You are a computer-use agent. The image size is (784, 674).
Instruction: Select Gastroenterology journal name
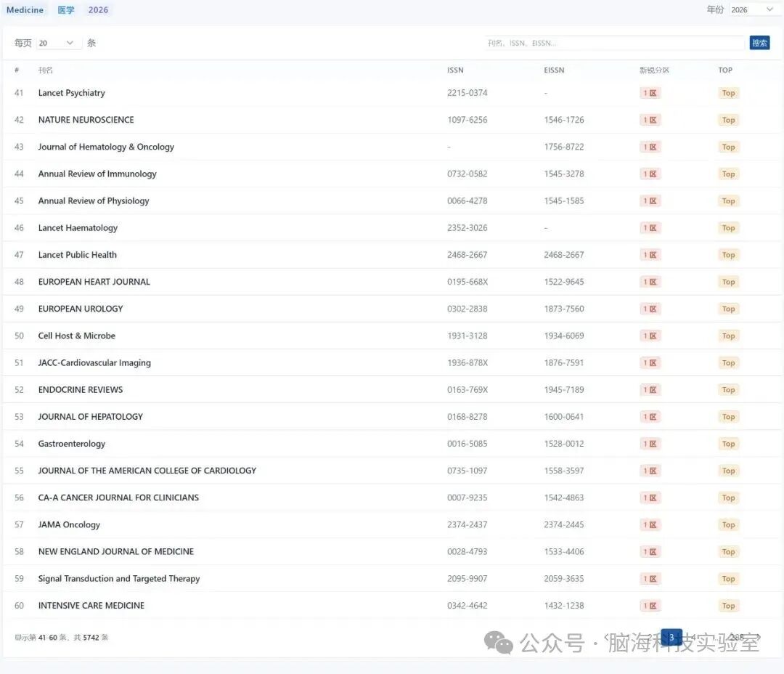tap(71, 444)
